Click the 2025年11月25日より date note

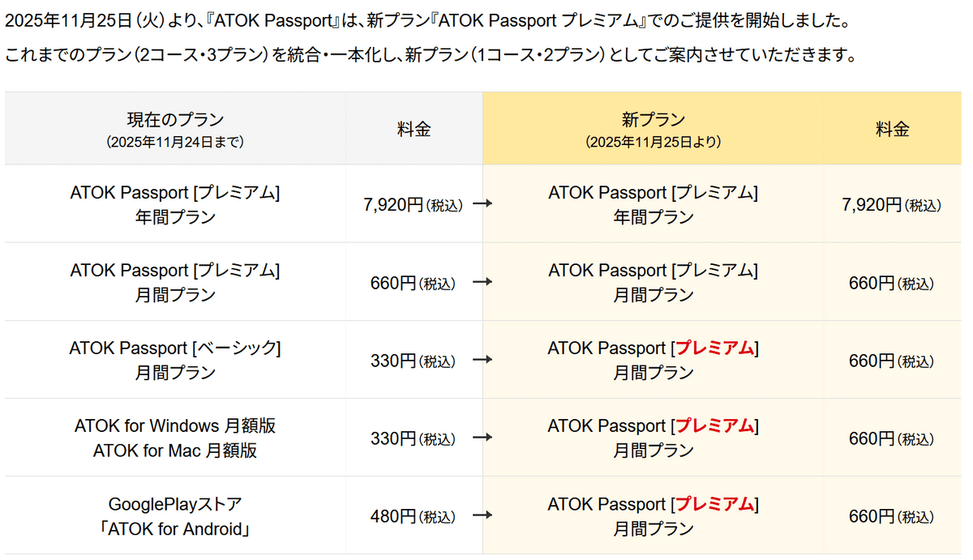pyautogui.click(x=653, y=142)
